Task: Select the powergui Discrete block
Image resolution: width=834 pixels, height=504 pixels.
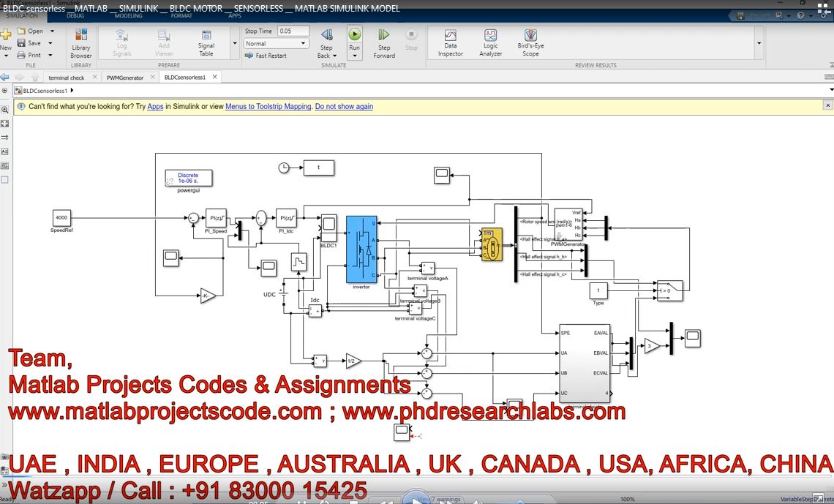Action: tap(189, 178)
